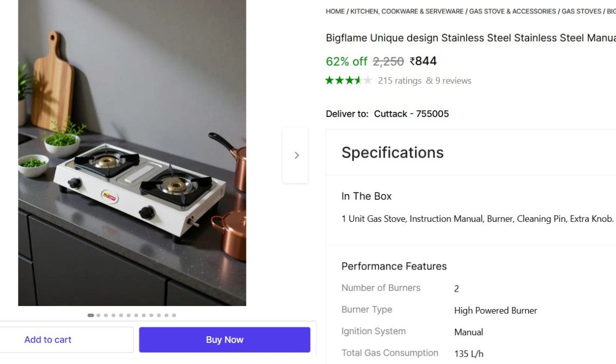Open the Gas Stoves breadcrumb category

pos(581,11)
